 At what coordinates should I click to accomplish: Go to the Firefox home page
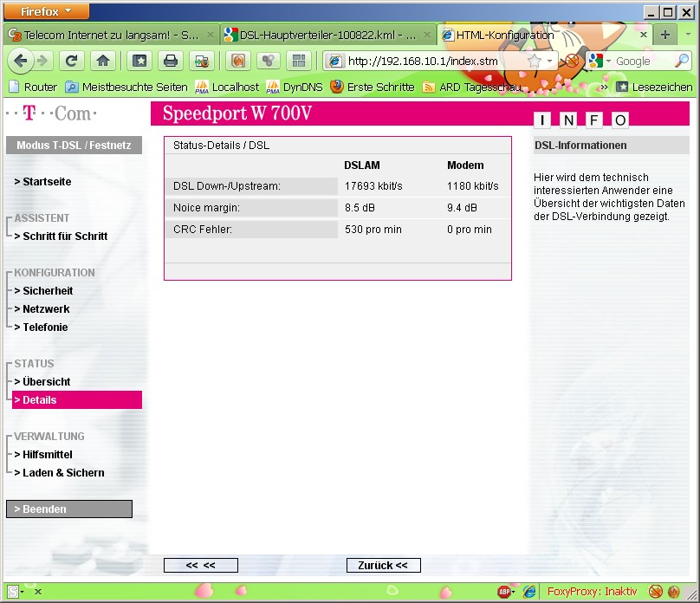tap(103, 61)
